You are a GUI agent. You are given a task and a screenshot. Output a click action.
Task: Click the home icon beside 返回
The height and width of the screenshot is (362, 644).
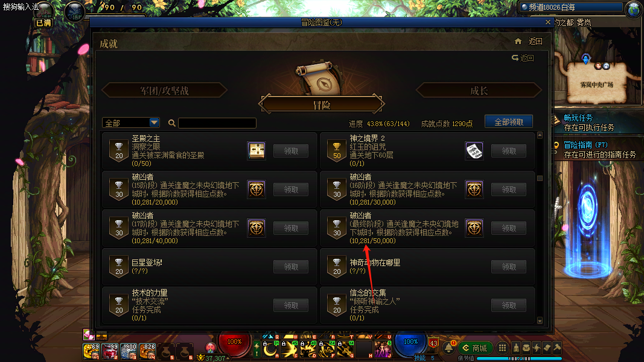tap(518, 41)
